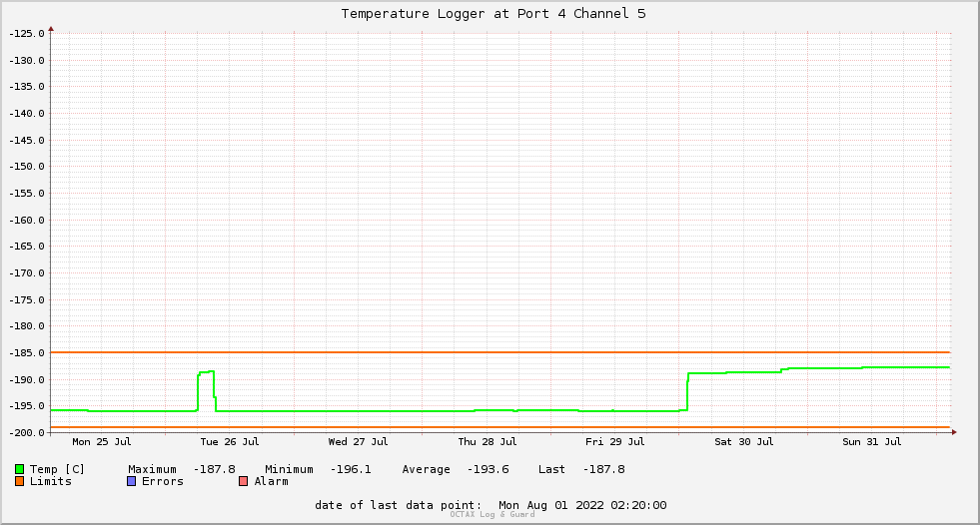Click the -170.0 y-axis label
The height and width of the screenshot is (525, 980).
(27, 273)
